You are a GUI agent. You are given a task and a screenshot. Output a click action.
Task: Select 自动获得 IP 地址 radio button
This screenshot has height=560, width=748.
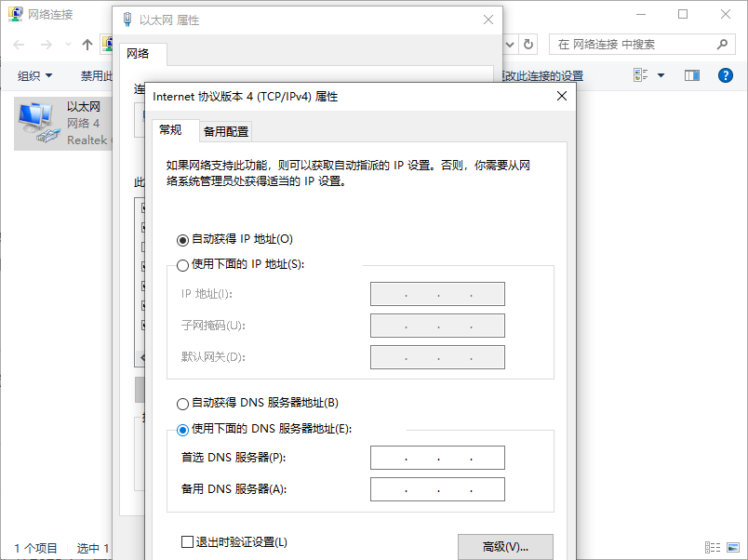(x=182, y=239)
